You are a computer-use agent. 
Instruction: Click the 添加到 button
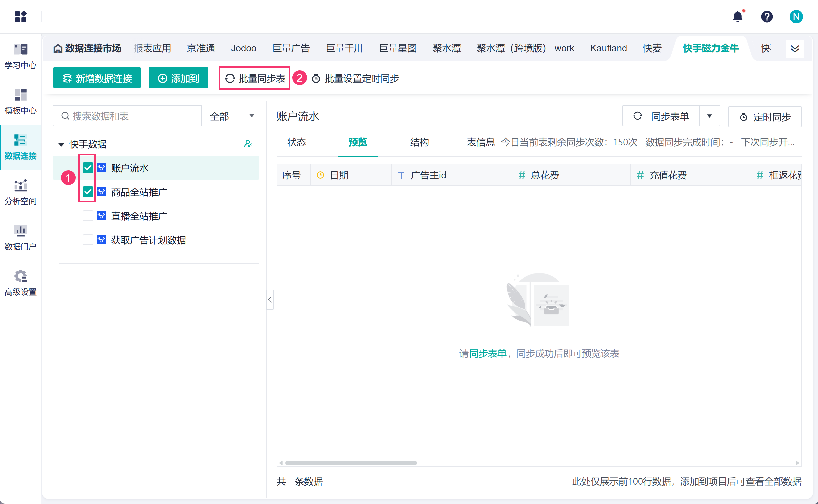[x=178, y=78]
